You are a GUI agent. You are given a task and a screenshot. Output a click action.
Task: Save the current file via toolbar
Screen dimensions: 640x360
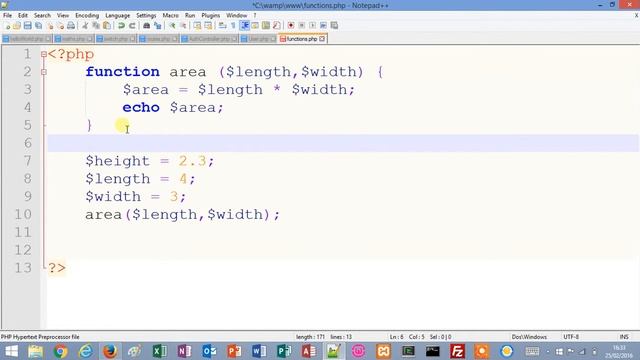[x=27, y=26]
